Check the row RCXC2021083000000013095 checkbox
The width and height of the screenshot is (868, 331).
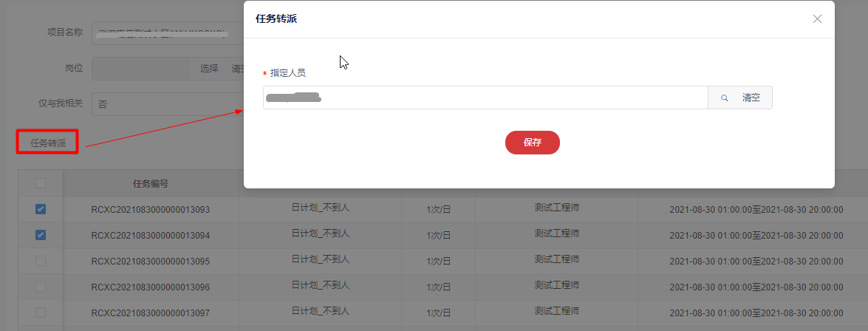click(41, 261)
